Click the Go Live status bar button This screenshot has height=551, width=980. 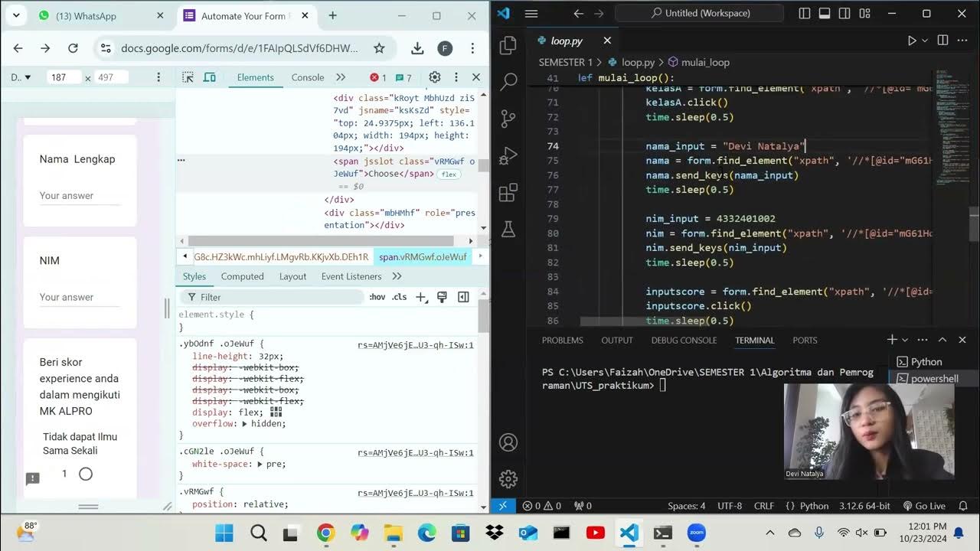[x=924, y=506]
